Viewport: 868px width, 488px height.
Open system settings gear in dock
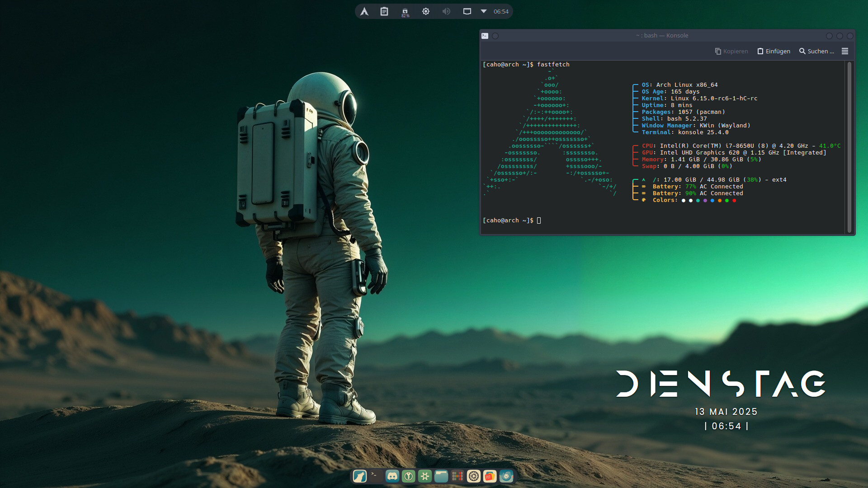(474, 476)
